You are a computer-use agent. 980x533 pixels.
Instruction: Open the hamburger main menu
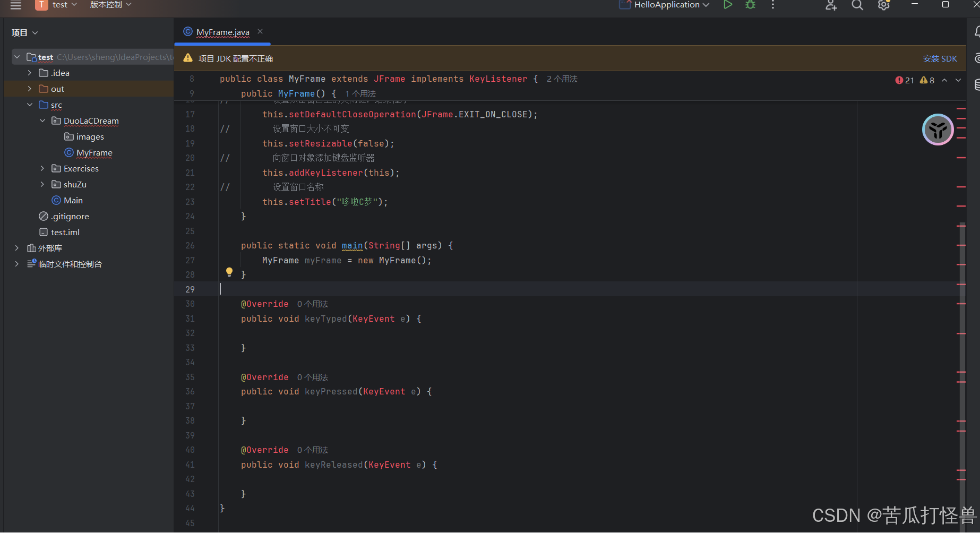15,5
